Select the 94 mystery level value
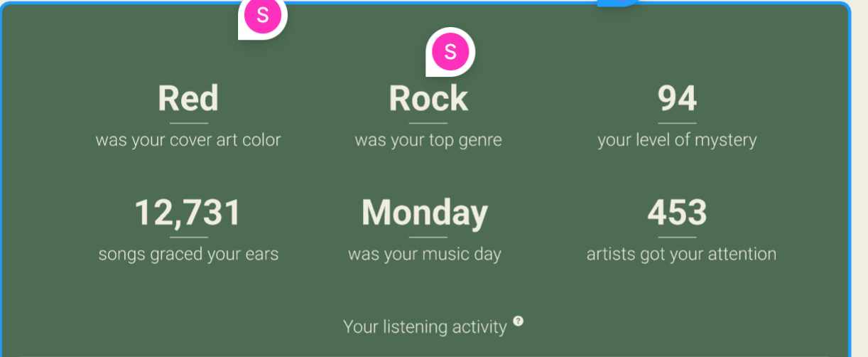868x357 pixels. 678,98
